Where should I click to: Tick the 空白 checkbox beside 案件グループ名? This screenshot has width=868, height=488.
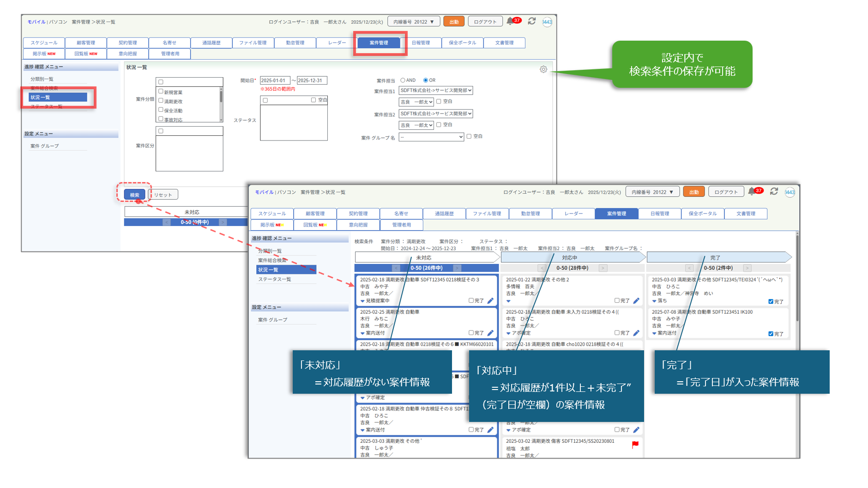click(469, 136)
